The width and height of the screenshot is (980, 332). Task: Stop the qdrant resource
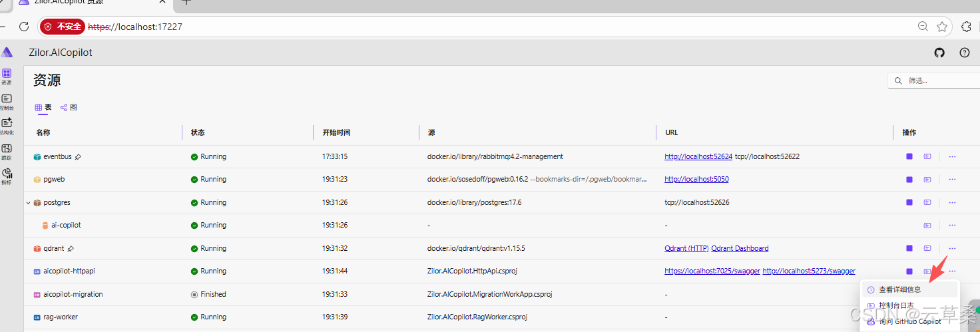[909, 248]
